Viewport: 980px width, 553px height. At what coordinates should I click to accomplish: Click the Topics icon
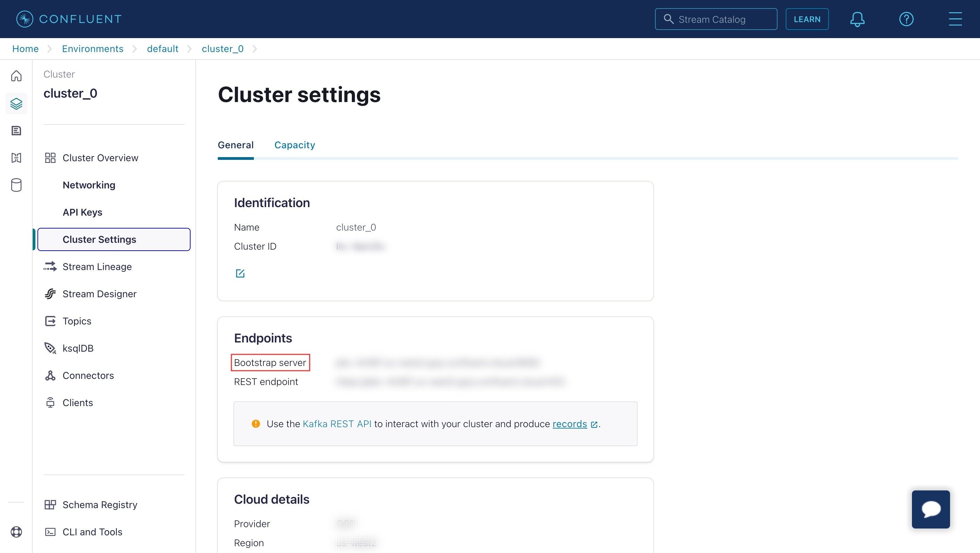pos(50,321)
